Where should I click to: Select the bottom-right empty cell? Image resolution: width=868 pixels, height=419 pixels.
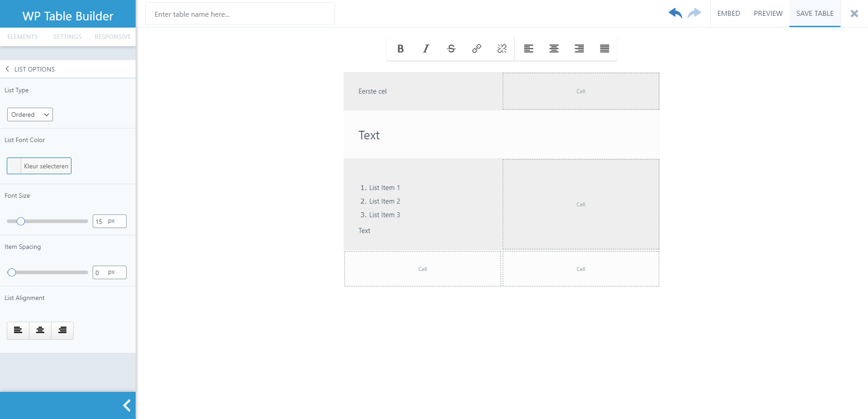pos(581,269)
